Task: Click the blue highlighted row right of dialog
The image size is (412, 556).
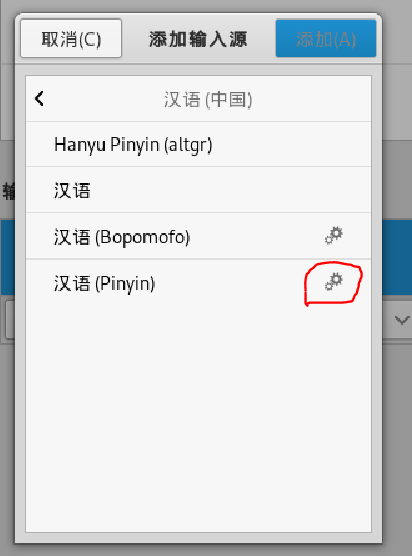Action: click(x=397, y=258)
